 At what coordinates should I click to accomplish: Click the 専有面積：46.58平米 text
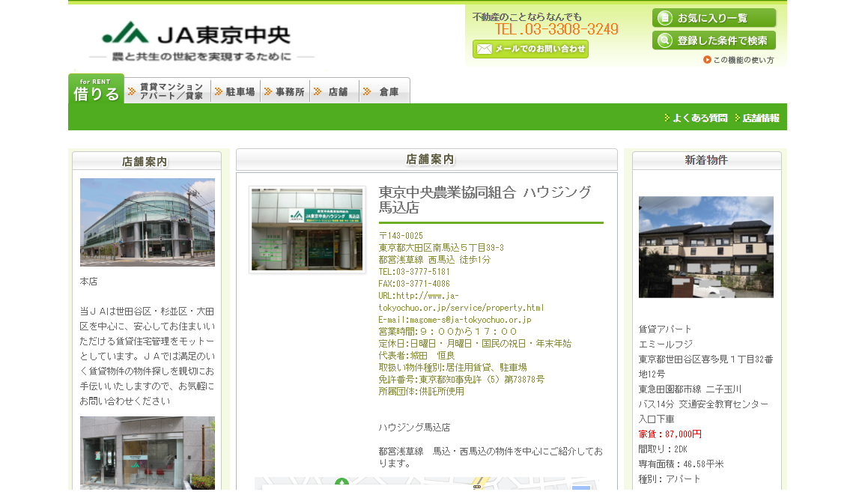(x=681, y=464)
